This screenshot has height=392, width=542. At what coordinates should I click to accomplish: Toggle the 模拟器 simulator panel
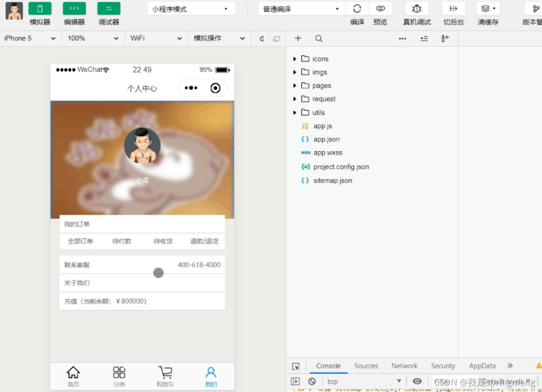click(40, 9)
